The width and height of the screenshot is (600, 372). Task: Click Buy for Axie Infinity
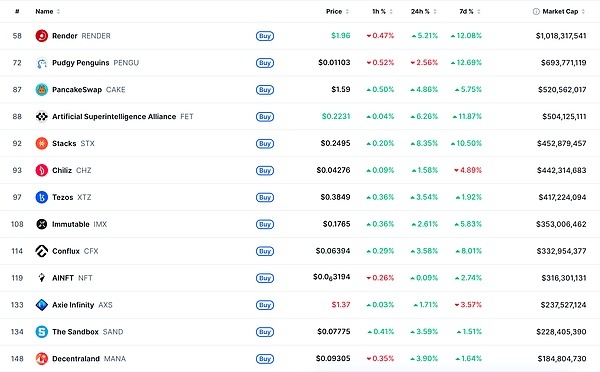265,305
